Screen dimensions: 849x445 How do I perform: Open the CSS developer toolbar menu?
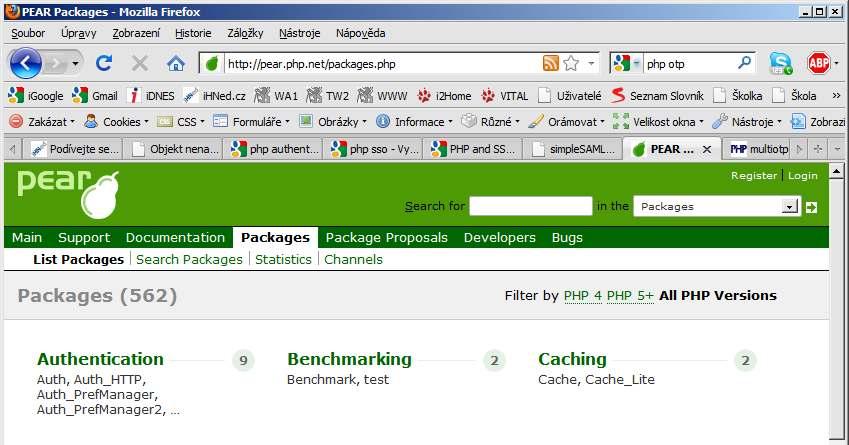[181, 122]
